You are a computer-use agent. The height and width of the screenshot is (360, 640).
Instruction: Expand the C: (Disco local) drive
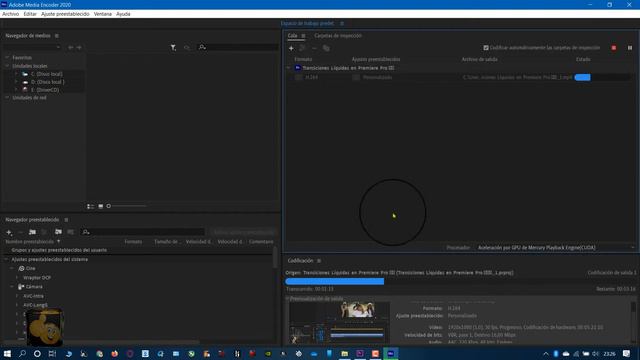(x=16, y=74)
